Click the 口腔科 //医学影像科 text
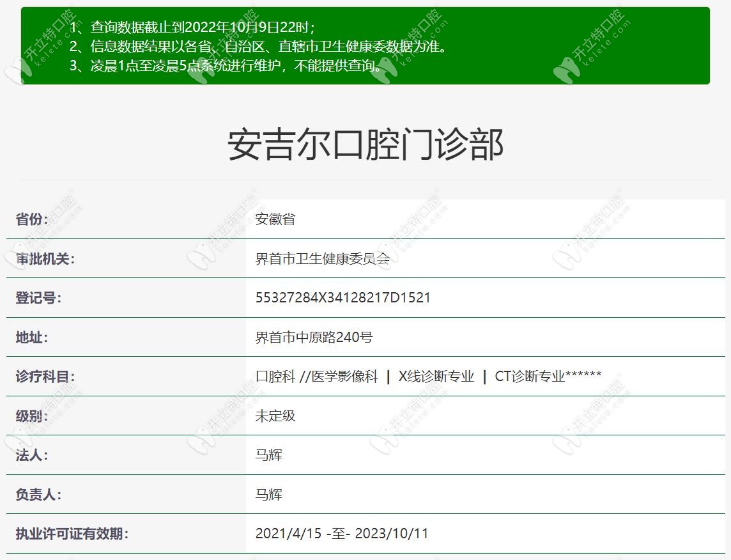The height and width of the screenshot is (560, 731). pyautogui.click(x=316, y=377)
